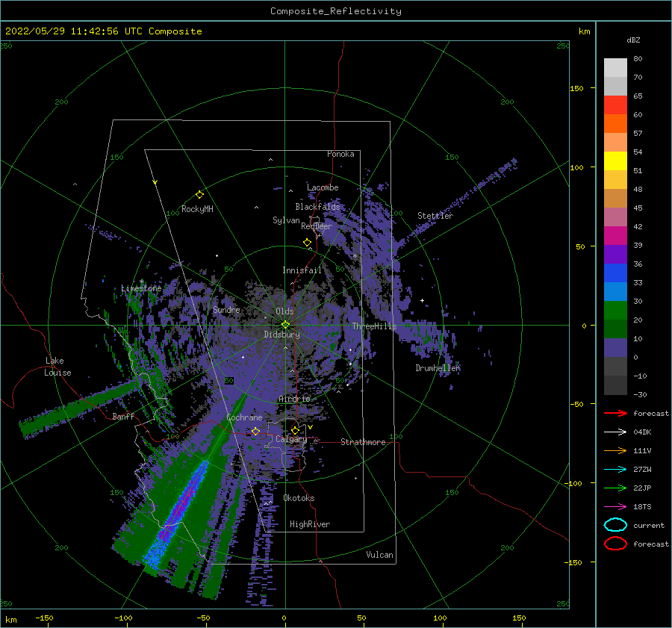
Task: Click the purple swatch above 36 dBZ
Action: (x=615, y=254)
